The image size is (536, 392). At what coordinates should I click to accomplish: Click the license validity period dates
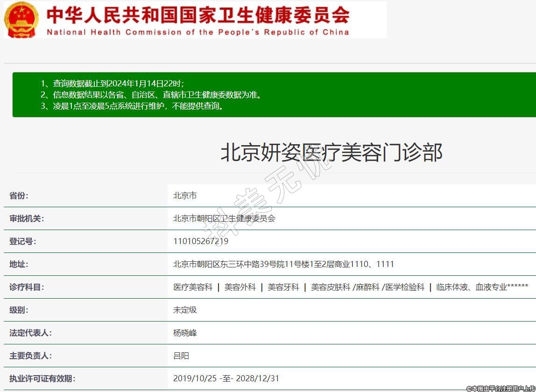[x=226, y=378]
